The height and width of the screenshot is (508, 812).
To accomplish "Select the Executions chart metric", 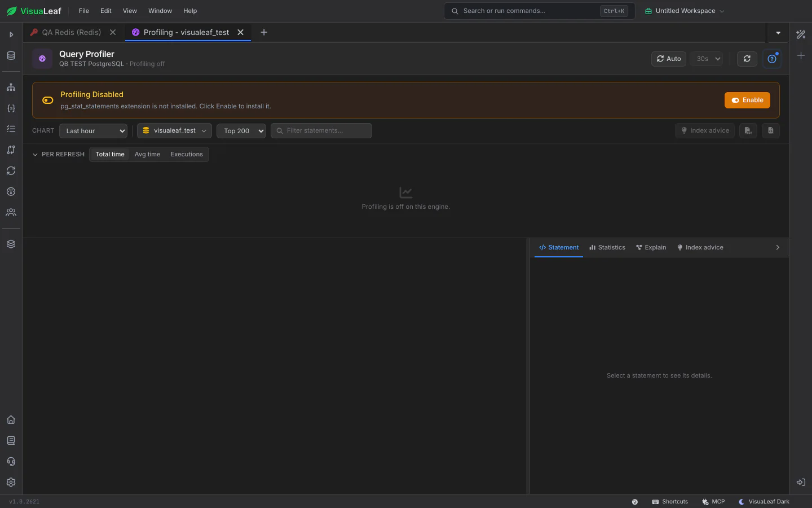I will click(x=187, y=155).
